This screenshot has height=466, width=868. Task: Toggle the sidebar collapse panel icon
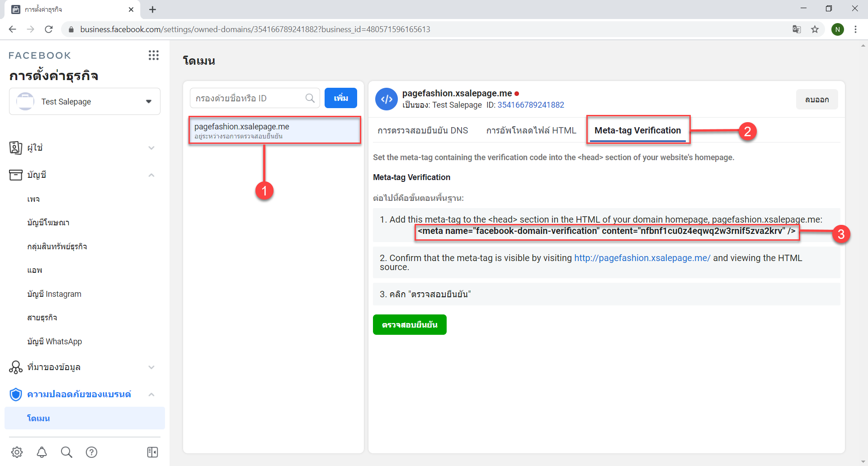[x=153, y=452]
